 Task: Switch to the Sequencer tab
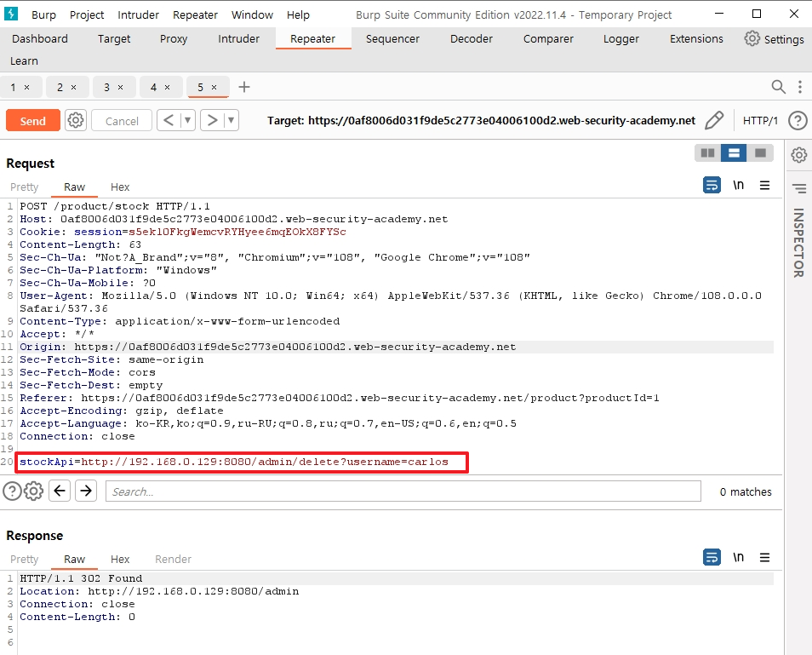(392, 39)
